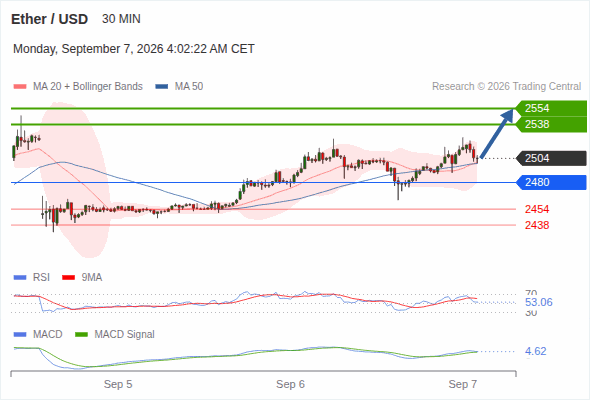This screenshot has width=590, height=400.
Task: Click the 9MA legend label
Action: click(x=92, y=278)
